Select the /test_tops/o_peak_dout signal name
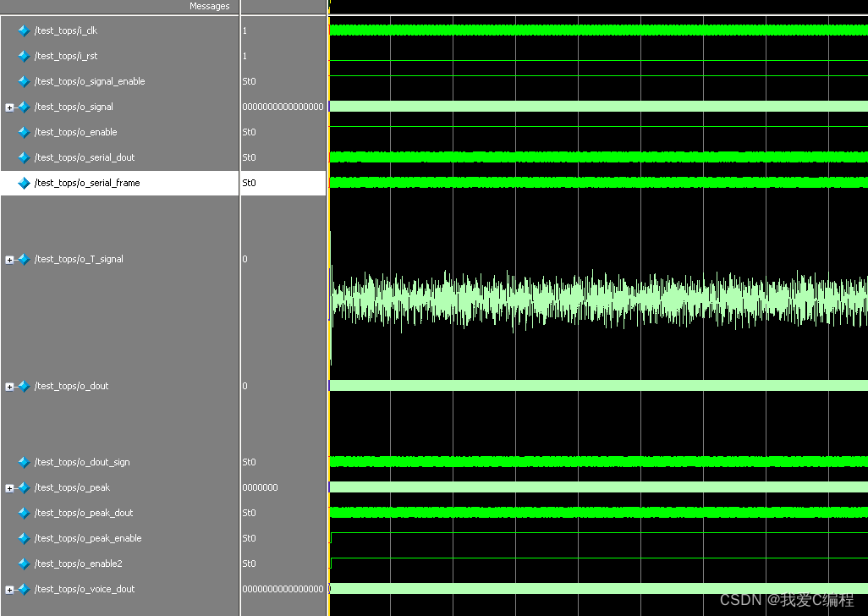 point(84,513)
